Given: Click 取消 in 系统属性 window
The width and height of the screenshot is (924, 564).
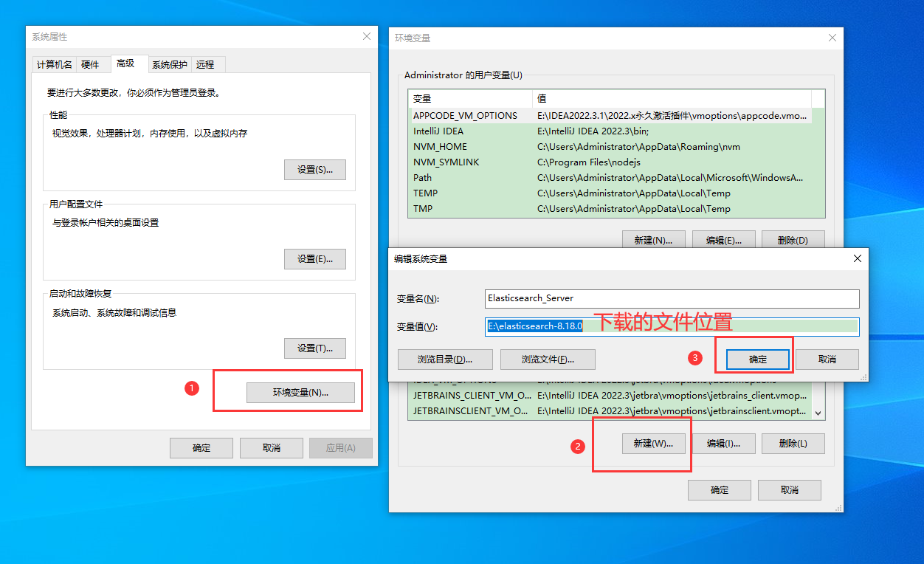Looking at the screenshot, I should (x=272, y=448).
